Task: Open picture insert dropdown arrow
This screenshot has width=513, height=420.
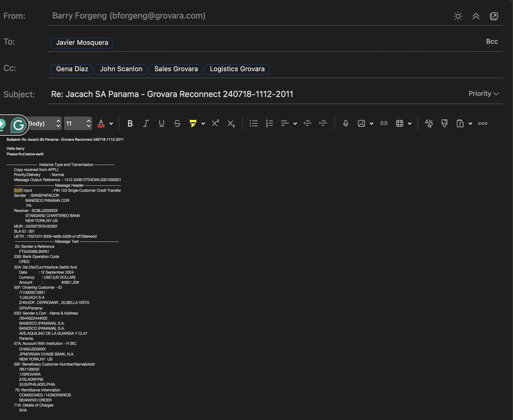Action: pos(372,124)
